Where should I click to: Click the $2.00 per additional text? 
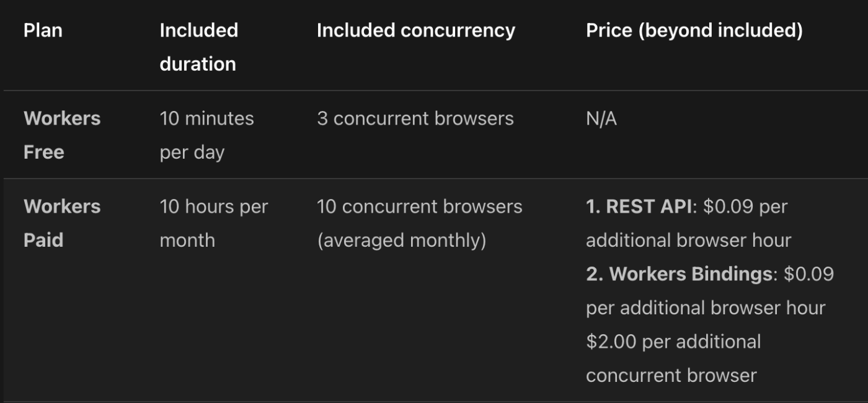(673, 342)
